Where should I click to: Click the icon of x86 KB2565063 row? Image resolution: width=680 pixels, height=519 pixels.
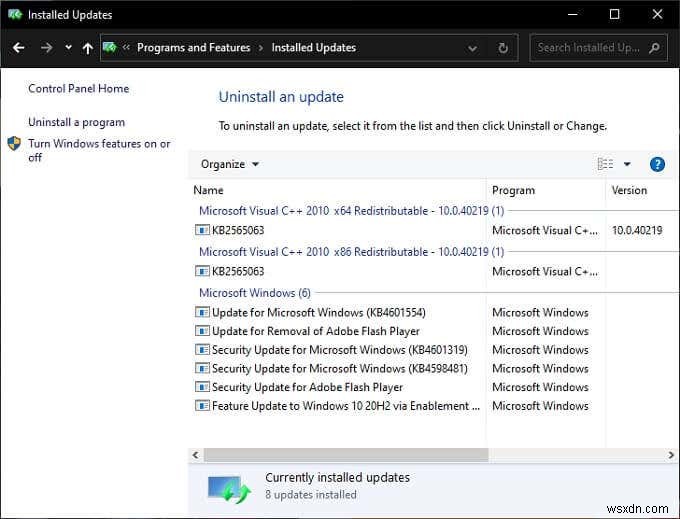tap(202, 271)
